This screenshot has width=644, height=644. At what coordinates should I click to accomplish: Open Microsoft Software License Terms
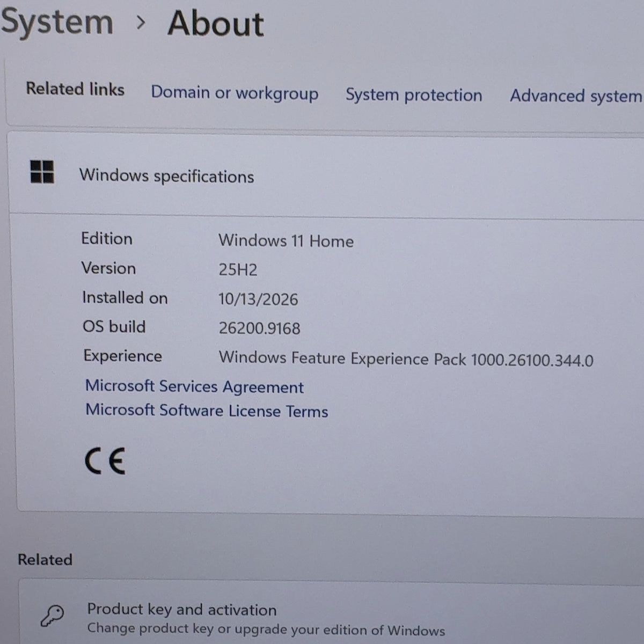(x=207, y=411)
